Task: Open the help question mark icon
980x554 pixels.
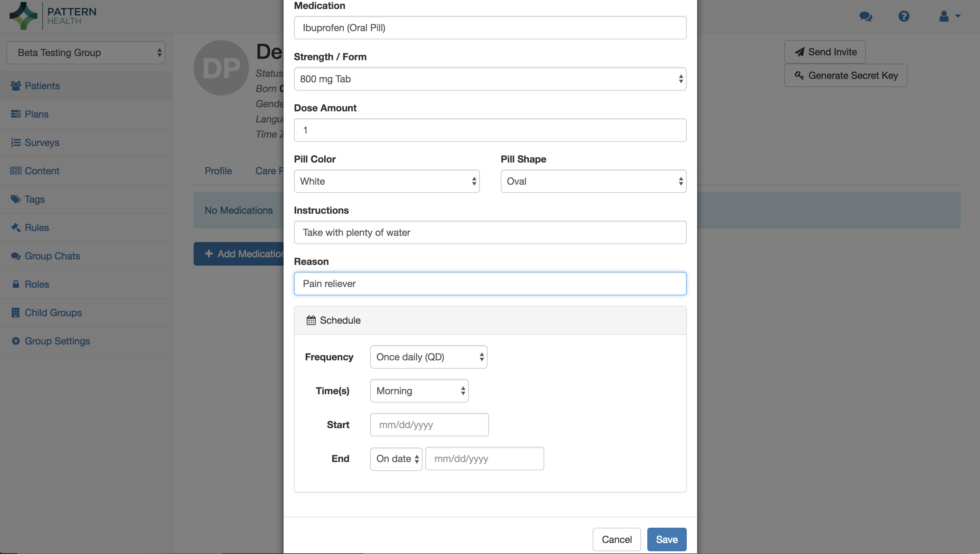Action: coord(904,16)
